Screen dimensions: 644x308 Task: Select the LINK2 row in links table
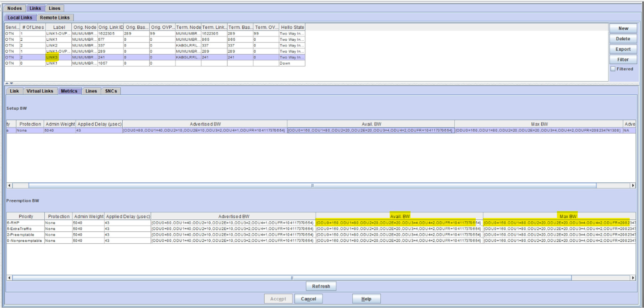[155, 45]
